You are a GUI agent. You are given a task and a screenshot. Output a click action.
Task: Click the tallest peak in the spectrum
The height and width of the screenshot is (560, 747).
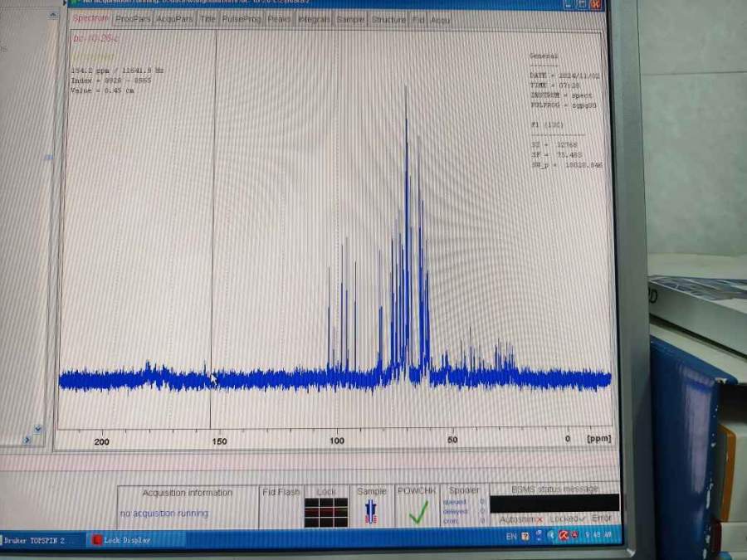(406, 90)
